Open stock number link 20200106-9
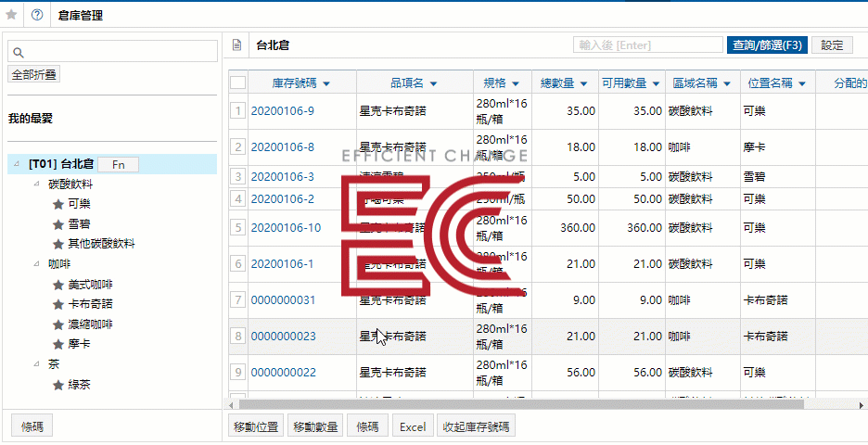 point(282,111)
